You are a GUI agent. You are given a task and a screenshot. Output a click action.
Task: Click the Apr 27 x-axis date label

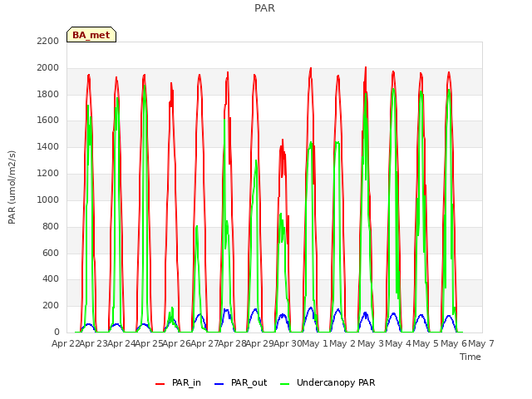(204, 343)
